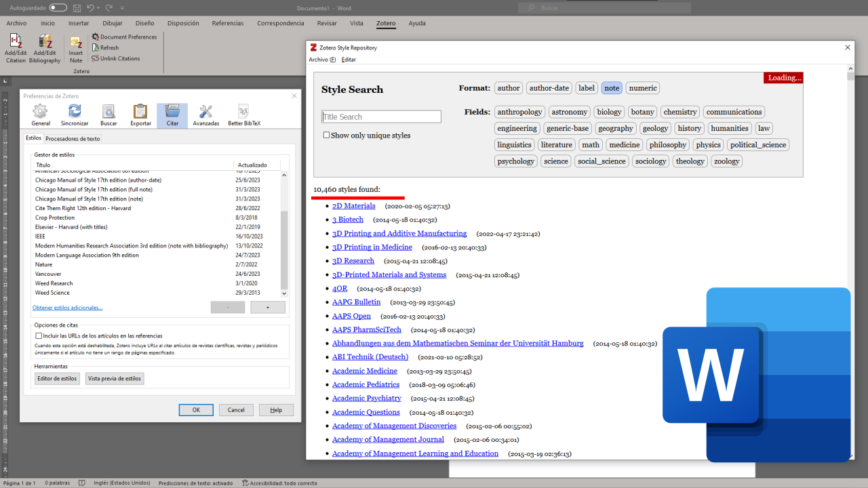Click the Insert Note icon
Screen dimensions: 868x488
click(76, 43)
